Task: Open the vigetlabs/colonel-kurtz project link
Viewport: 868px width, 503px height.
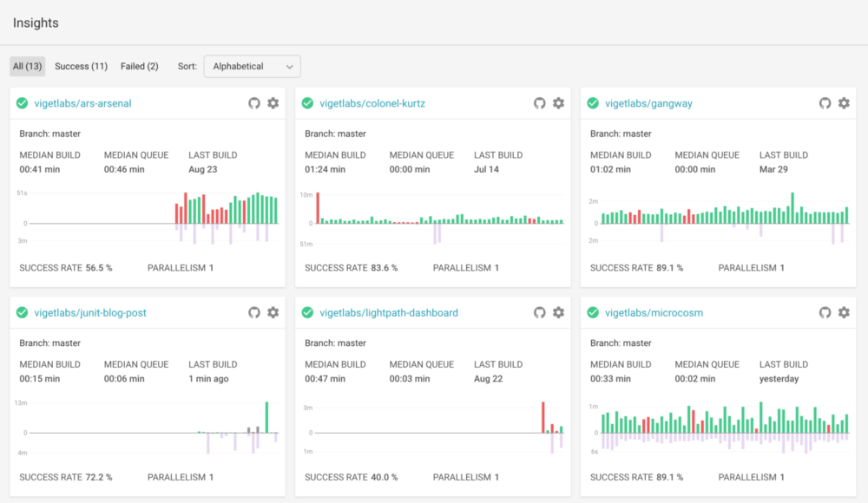Action: coord(372,103)
